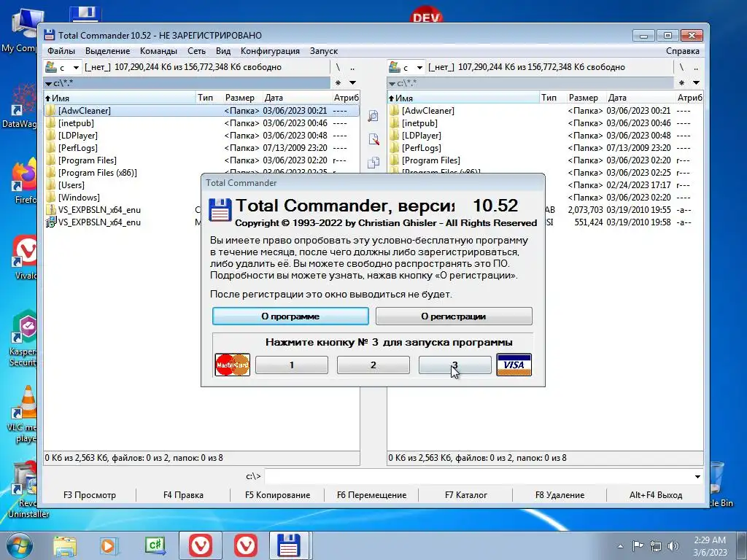Click the F3 Просмотр button
747x560 pixels.
[x=90, y=495]
